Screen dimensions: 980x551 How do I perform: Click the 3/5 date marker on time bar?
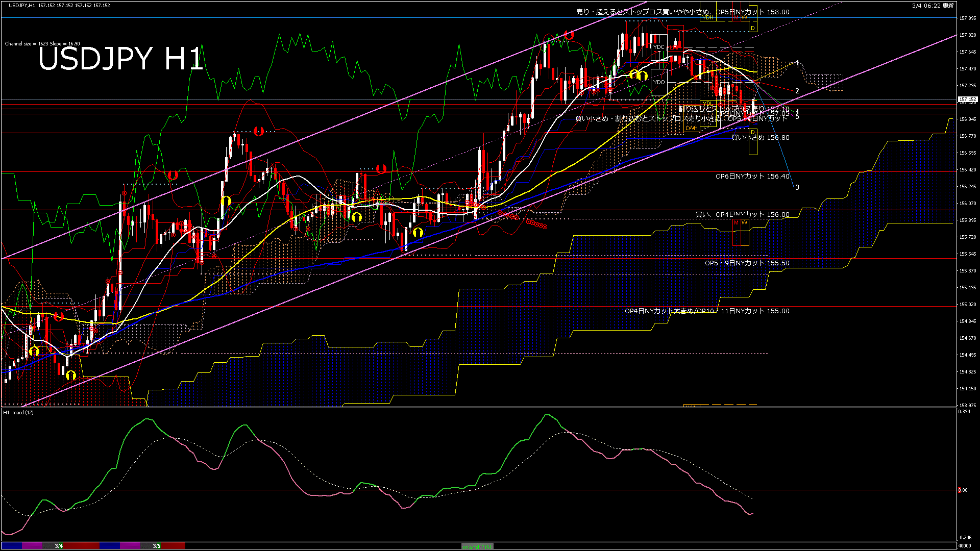[157, 546]
